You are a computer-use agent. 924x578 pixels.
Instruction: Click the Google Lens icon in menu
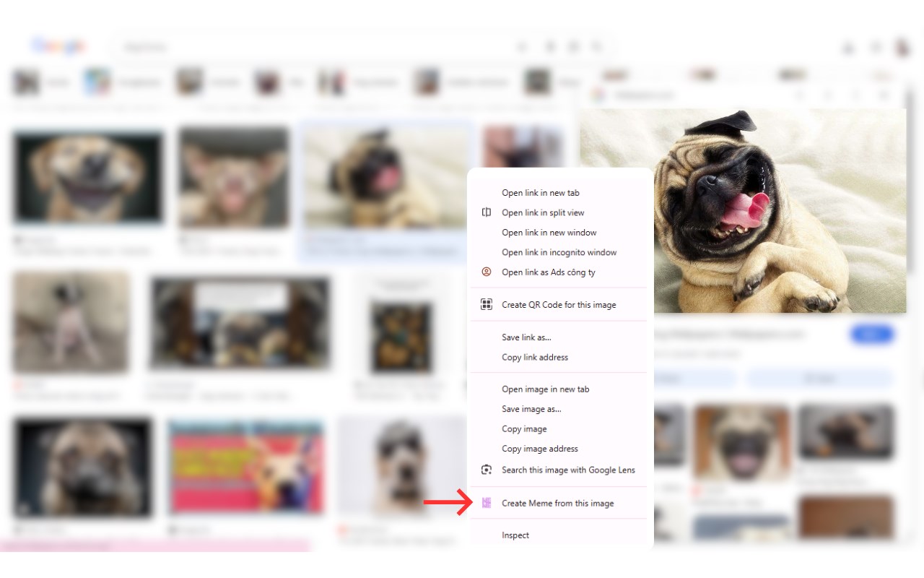click(x=487, y=470)
